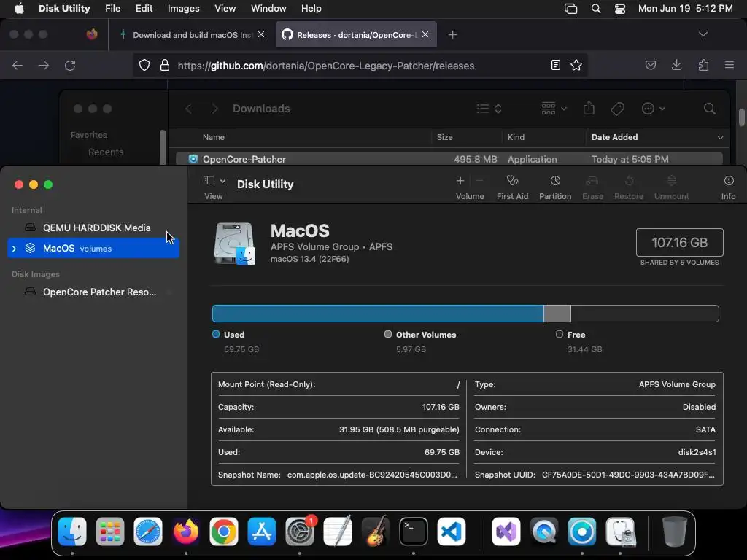Open Firefox Downloads panel
Screen dimensions: 747x560
point(676,65)
